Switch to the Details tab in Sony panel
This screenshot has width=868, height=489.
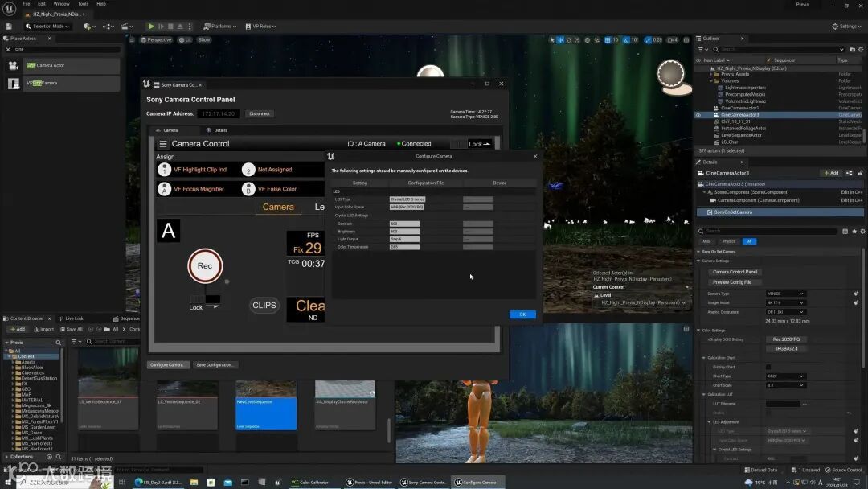pos(217,130)
